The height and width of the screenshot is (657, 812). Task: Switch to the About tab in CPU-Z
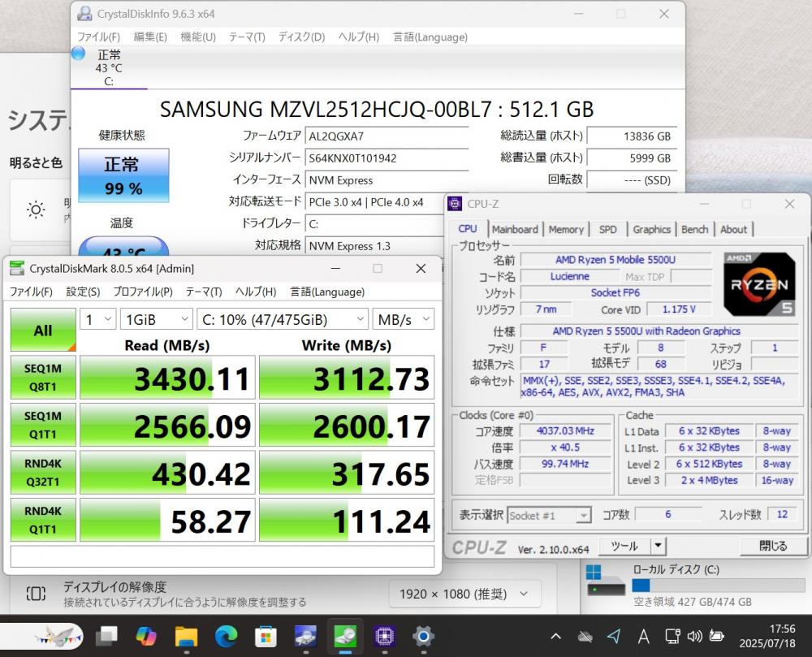coord(733,229)
